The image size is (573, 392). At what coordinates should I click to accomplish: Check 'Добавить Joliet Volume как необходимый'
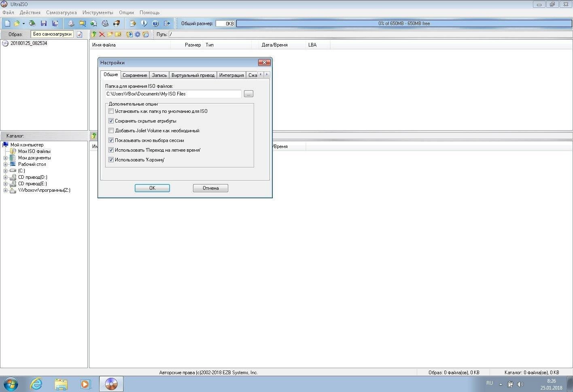[x=111, y=131]
